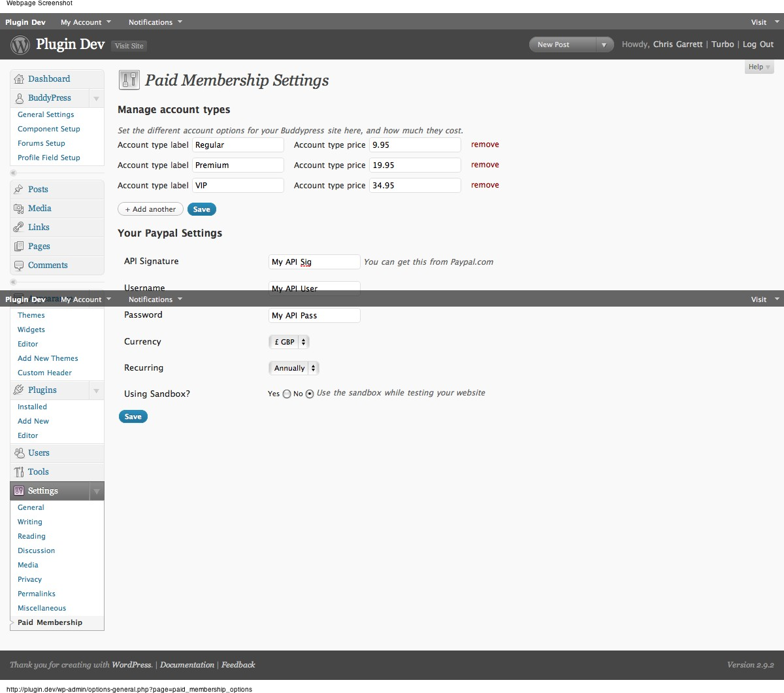Collapse sidebar using arrow below Profile Field Setup
The width and height of the screenshot is (784, 693).
13,173
